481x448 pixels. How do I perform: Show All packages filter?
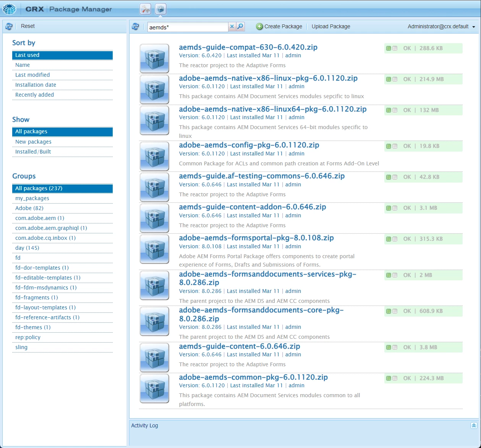click(x=62, y=132)
